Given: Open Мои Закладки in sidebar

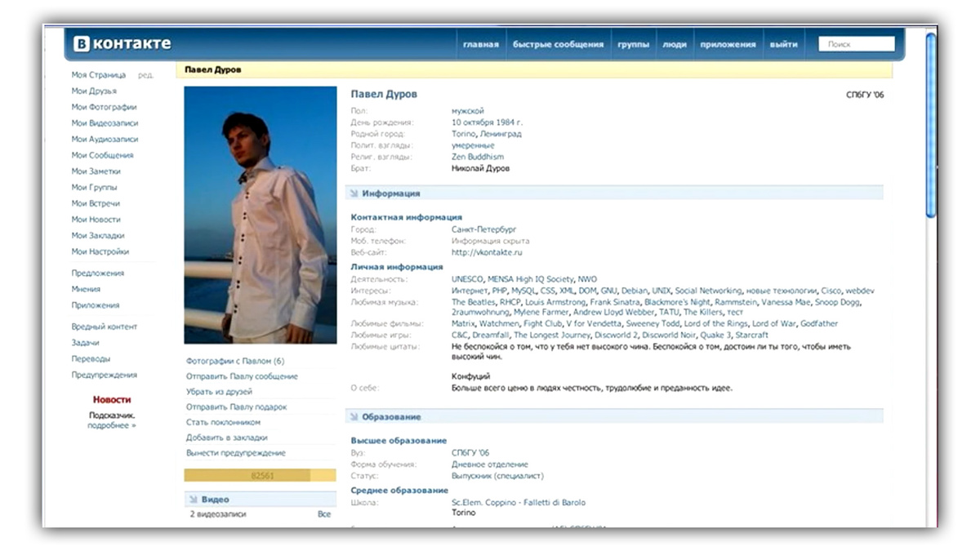Looking at the screenshot, I should coord(97,235).
